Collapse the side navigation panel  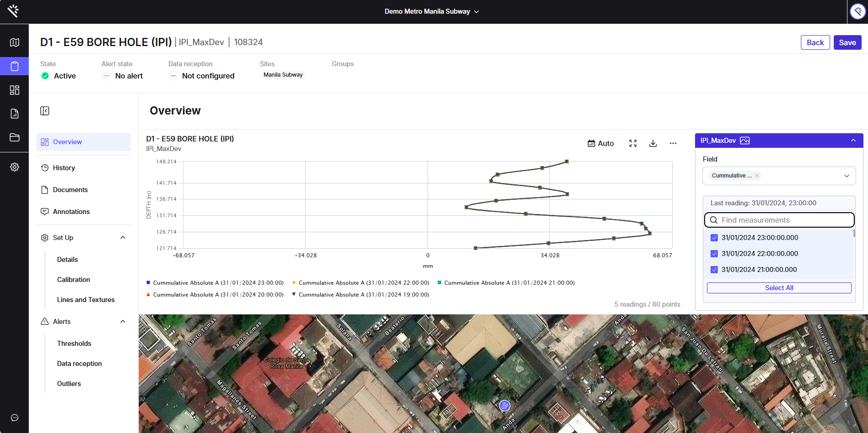45,111
